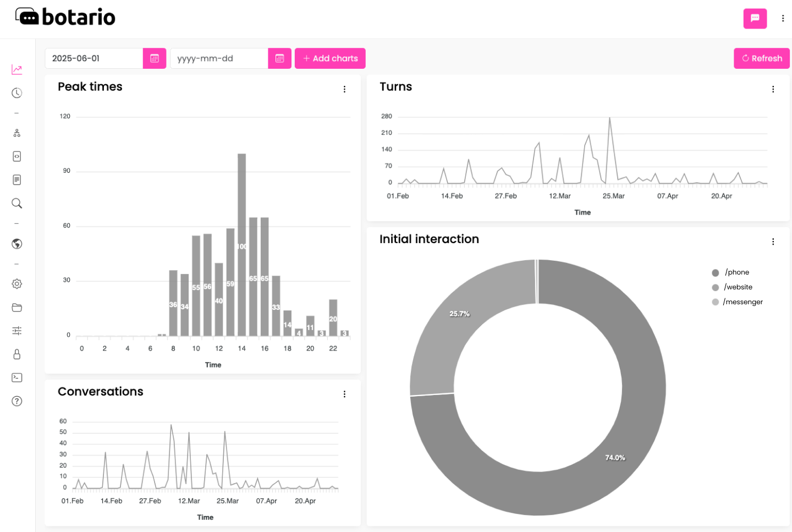Image resolution: width=792 pixels, height=532 pixels.
Task: Open the analytics chart icon in sidebar
Action: [17, 69]
